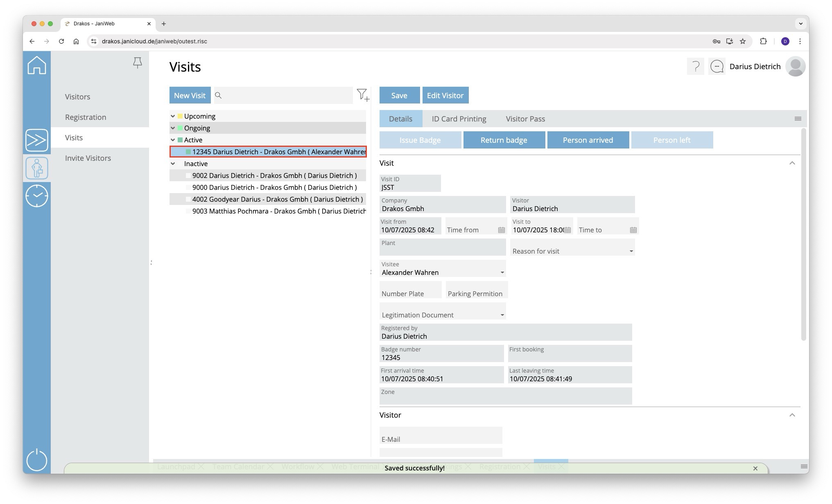Open the Reason for visit dropdown
The width and height of the screenshot is (832, 504).
click(631, 251)
